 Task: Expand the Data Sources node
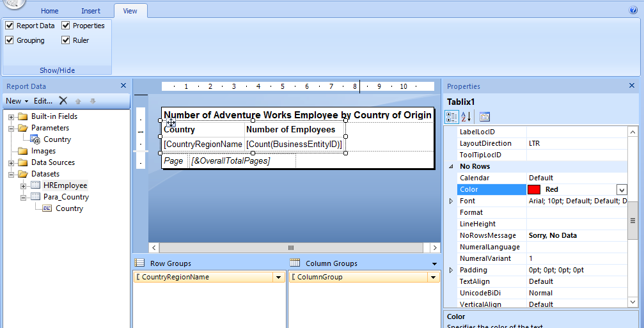click(x=11, y=163)
